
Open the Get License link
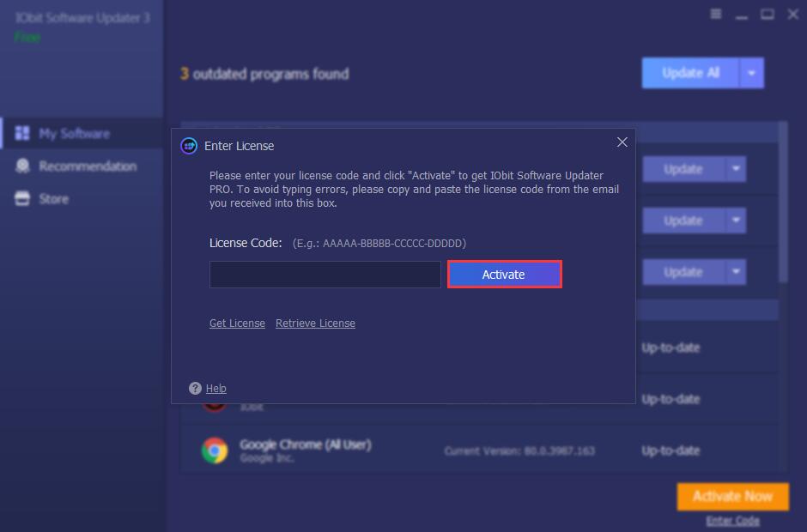[x=237, y=323]
